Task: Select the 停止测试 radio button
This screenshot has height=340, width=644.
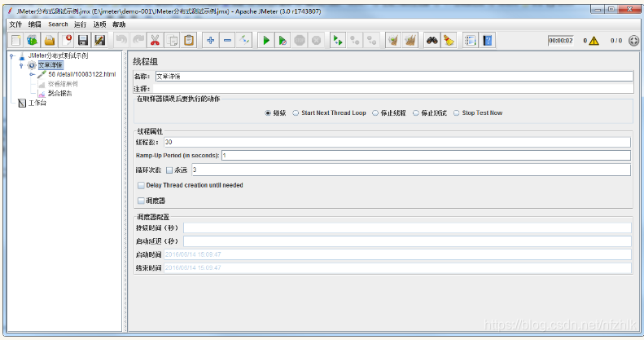Action: [416, 113]
